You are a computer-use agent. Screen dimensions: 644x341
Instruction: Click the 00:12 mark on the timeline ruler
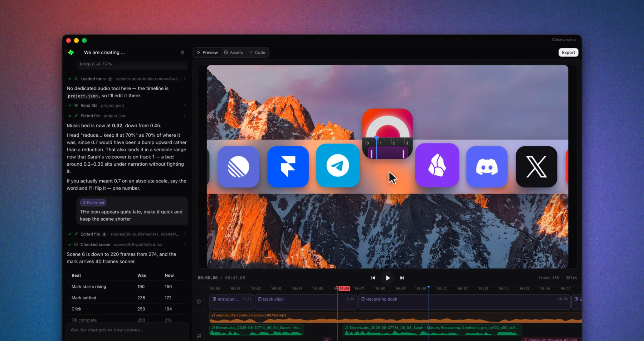(x=462, y=288)
